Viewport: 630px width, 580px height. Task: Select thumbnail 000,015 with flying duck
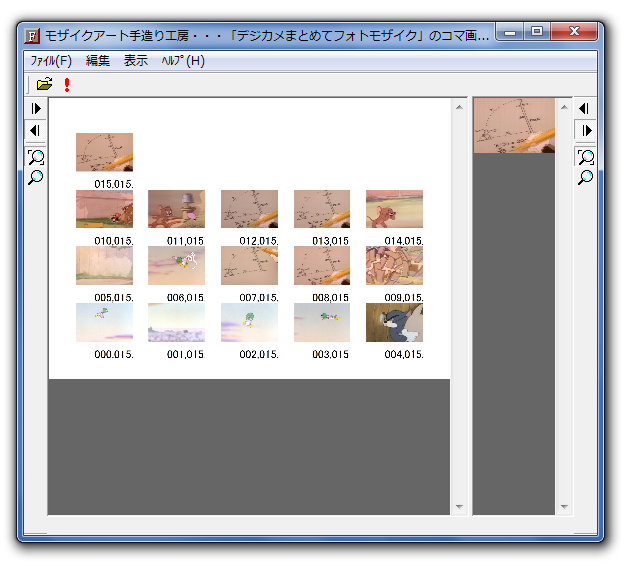point(104,323)
